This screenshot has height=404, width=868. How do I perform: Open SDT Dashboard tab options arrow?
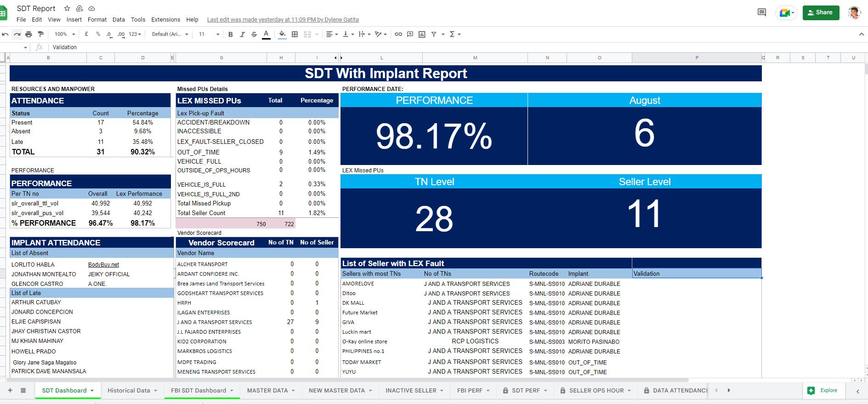click(x=92, y=391)
